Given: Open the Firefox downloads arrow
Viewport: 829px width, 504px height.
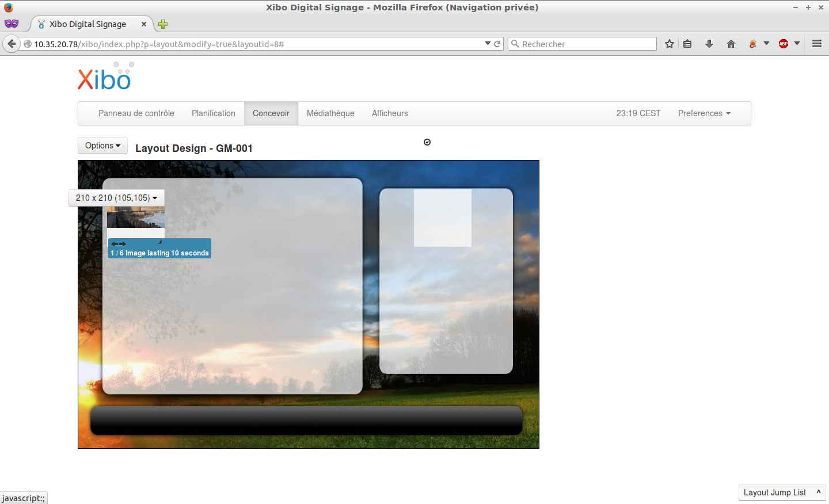Looking at the screenshot, I should coord(709,44).
